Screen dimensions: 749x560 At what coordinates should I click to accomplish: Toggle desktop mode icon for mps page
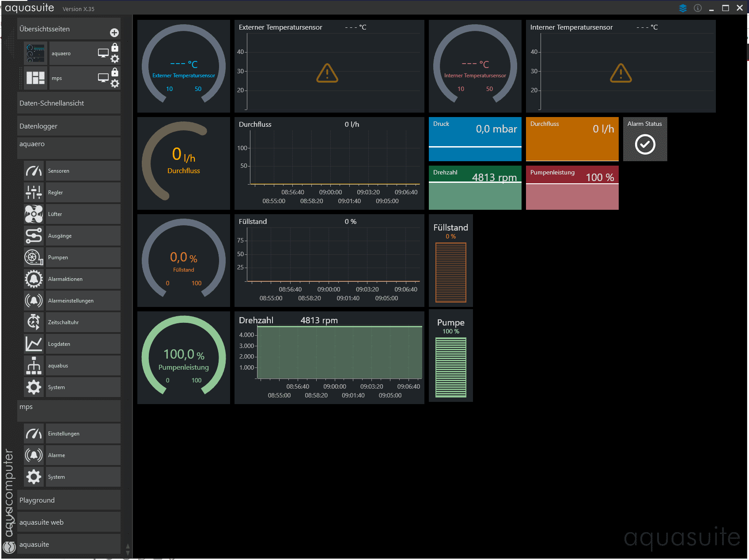[x=103, y=78]
